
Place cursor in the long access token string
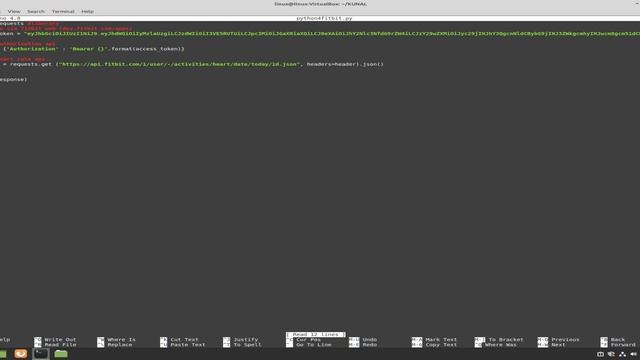(x=331, y=33)
